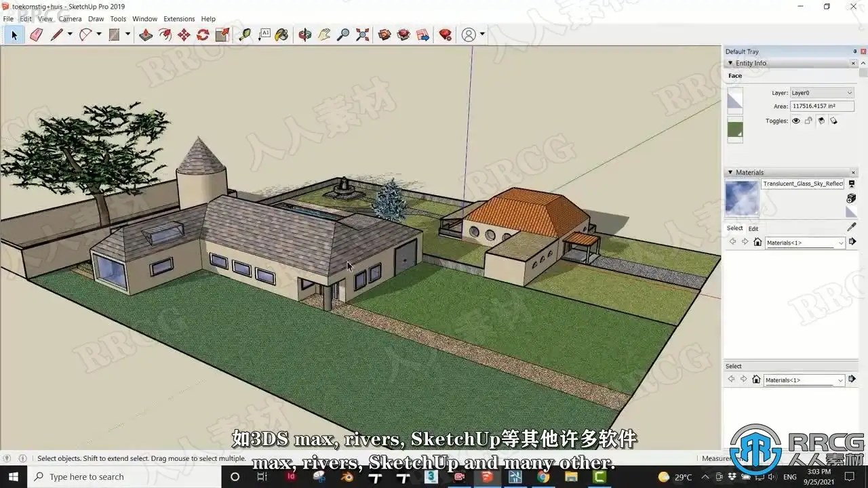The width and height of the screenshot is (868, 488).
Task: Expand the Line tool dropdown arrow
Action: (69, 35)
